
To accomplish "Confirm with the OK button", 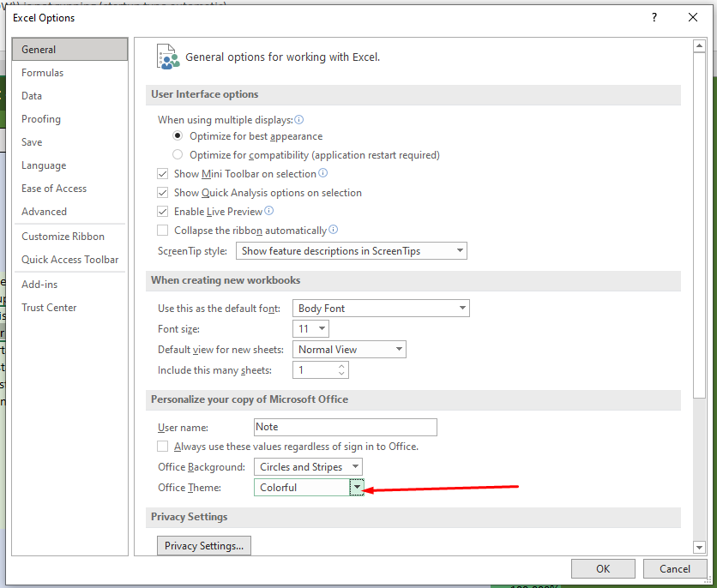I will click(x=603, y=569).
